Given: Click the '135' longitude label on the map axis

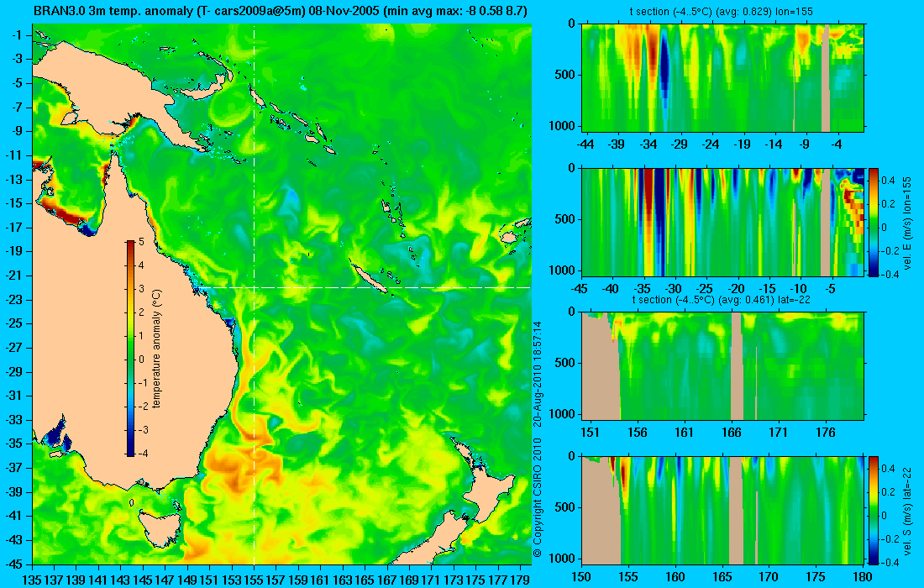Looking at the screenshot, I should point(32,579).
